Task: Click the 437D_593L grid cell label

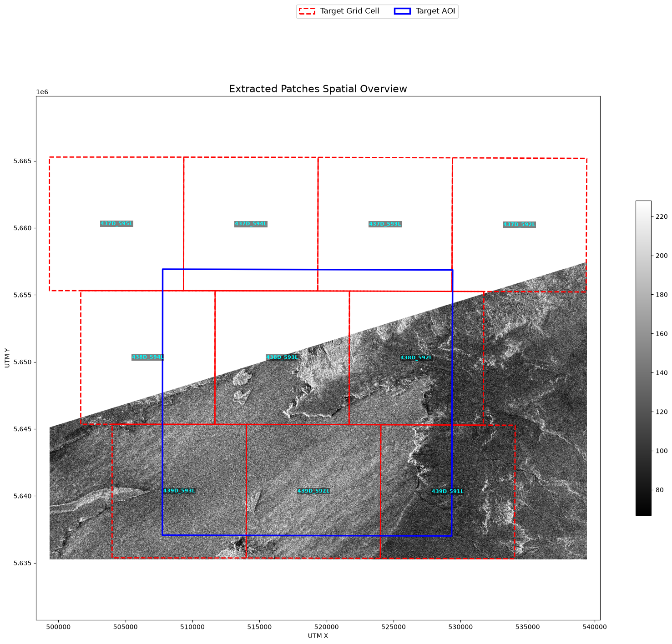Action: tap(385, 224)
